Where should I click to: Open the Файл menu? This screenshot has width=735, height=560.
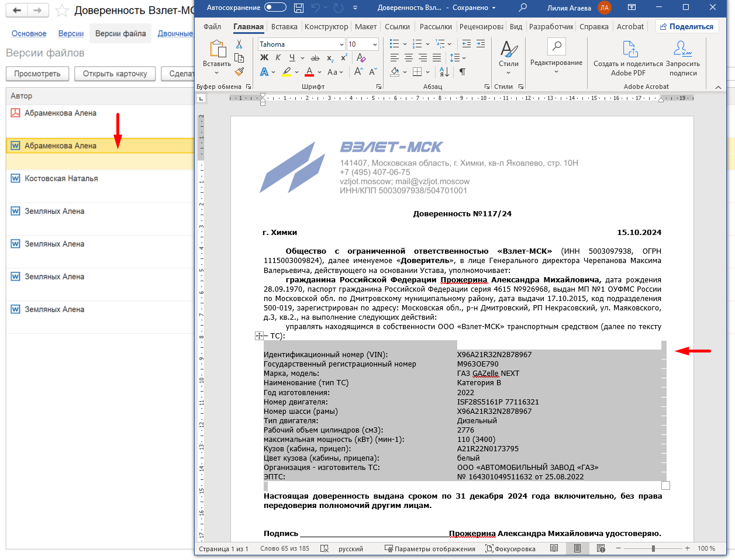click(212, 26)
